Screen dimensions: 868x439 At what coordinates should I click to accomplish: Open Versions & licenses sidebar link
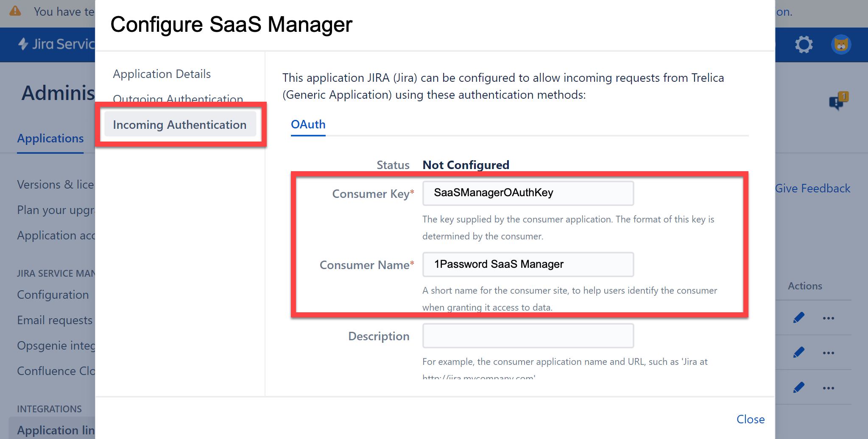point(56,185)
